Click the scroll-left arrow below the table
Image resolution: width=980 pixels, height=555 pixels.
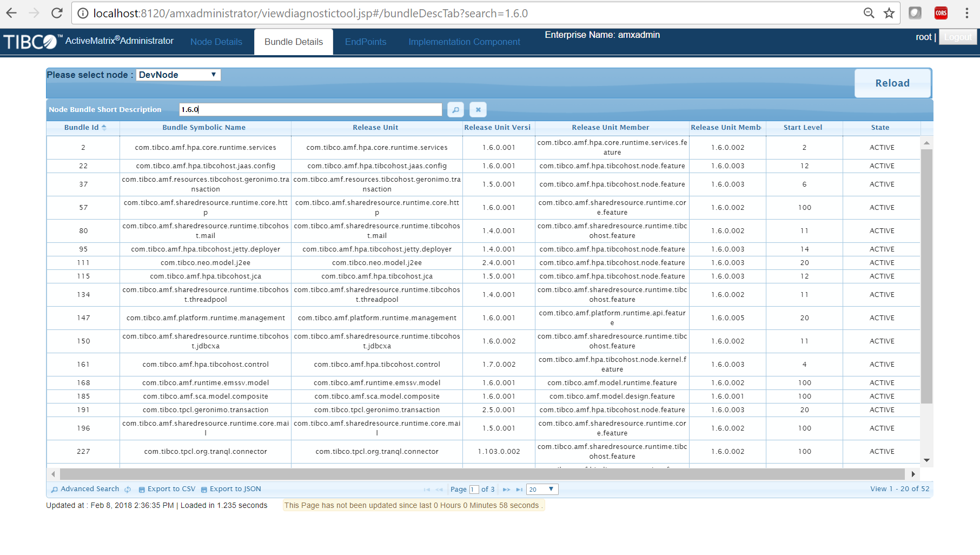[53, 474]
